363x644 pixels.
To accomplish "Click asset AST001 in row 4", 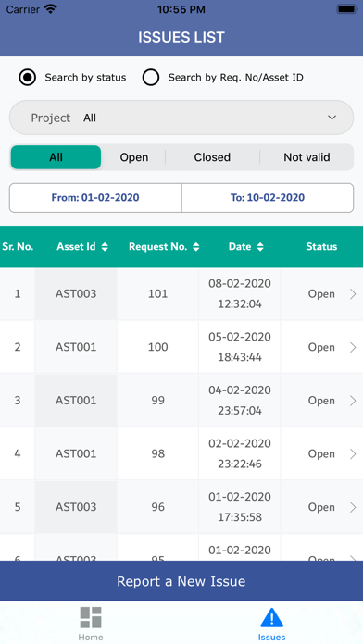I will [76, 453].
